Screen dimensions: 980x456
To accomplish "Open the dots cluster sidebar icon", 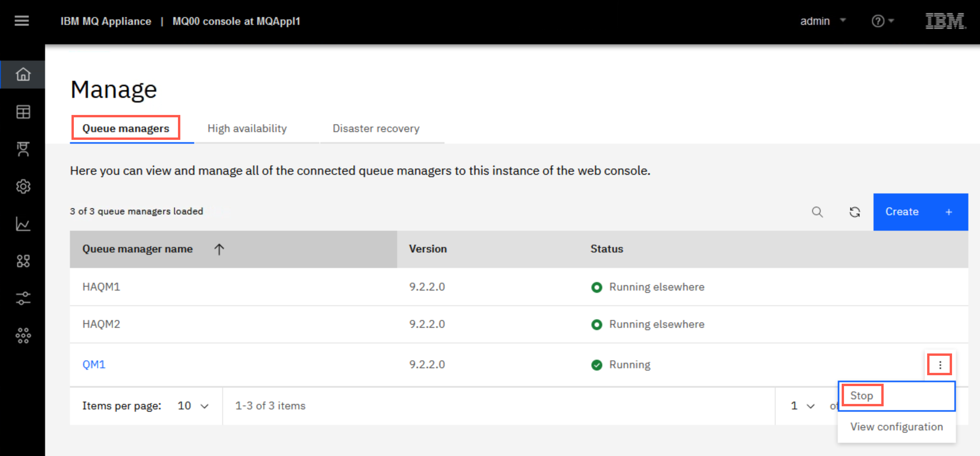I will pos(23,336).
